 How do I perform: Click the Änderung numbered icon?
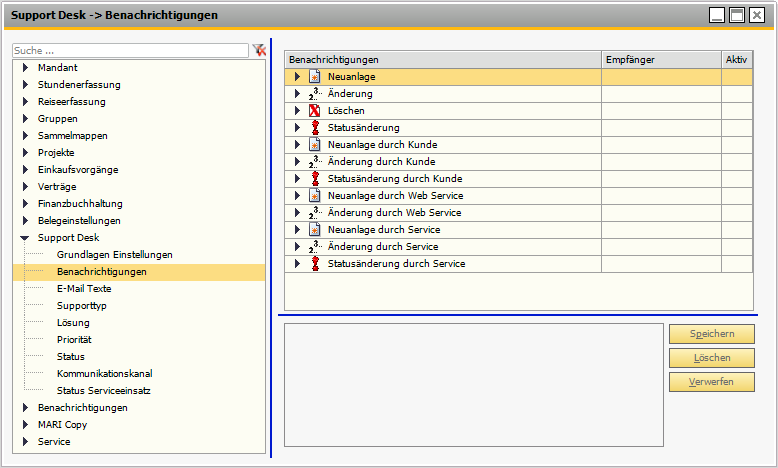(315, 93)
